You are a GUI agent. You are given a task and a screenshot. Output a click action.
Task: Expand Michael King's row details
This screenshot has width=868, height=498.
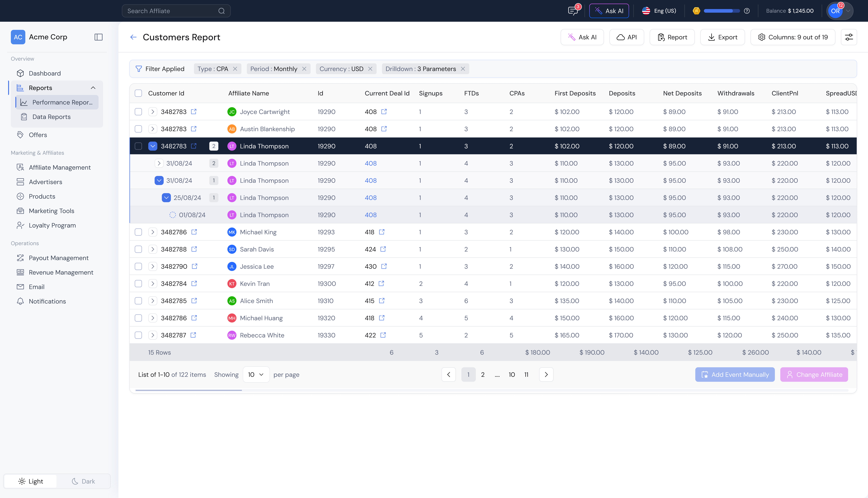point(152,232)
